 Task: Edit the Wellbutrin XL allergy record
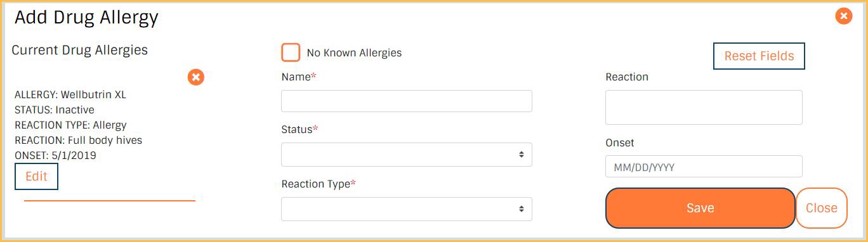[36, 177]
